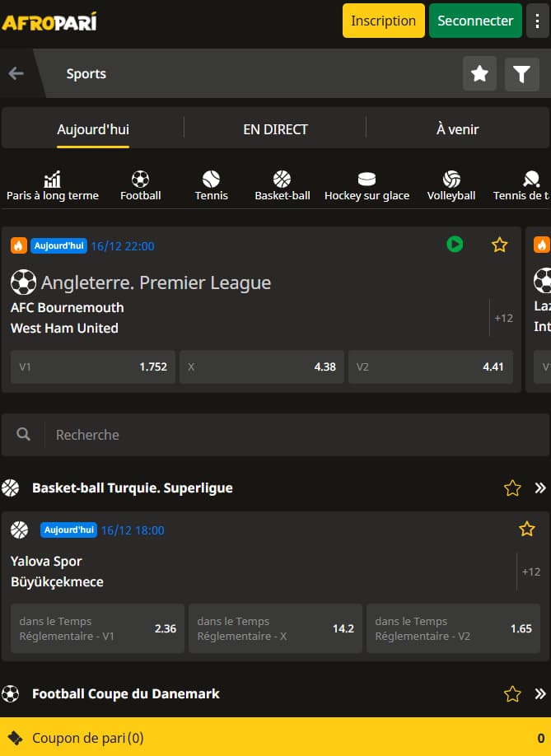The height and width of the screenshot is (756, 551).
Task: Open Paris à long terme category
Action: 53,185
